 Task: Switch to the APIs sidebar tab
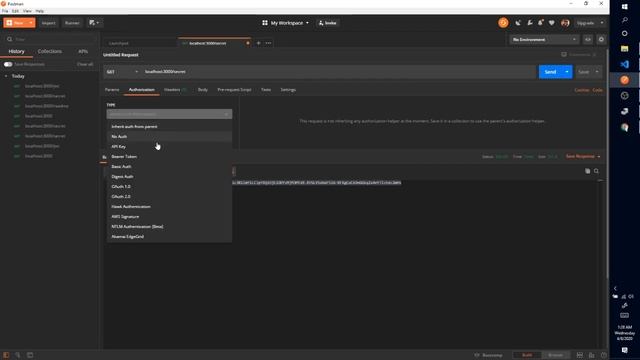[83, 51]
